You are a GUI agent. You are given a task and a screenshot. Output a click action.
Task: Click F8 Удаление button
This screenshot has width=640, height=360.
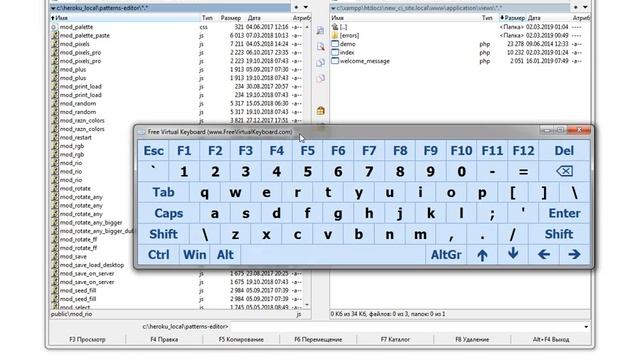coord(472,339)
